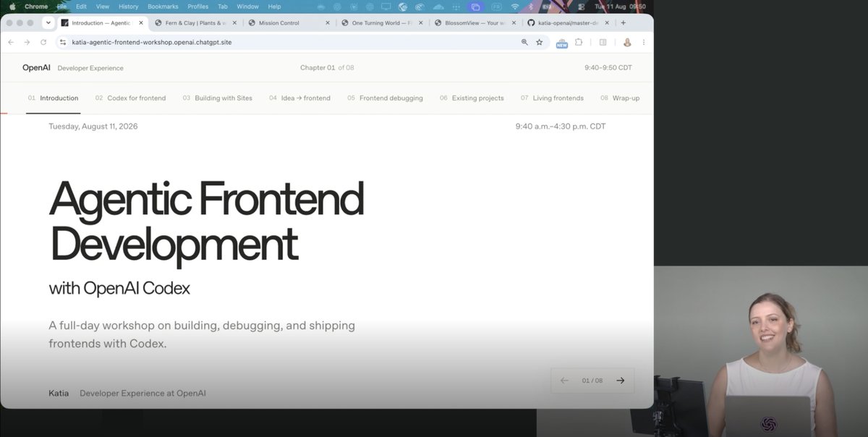Screen dimensions: 868x437
Task: Click the zoom magnifier icon in address bar
Action: coord(524,43)
